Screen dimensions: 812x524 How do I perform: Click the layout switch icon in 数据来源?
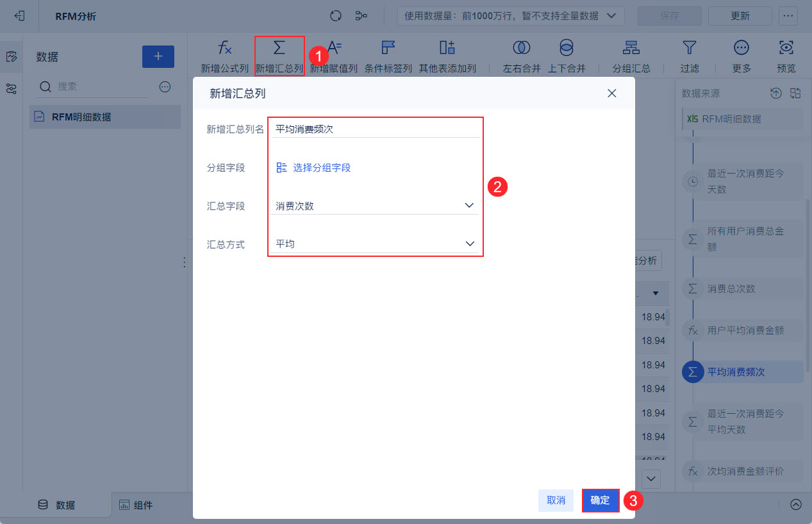click(x=796, y=94)
